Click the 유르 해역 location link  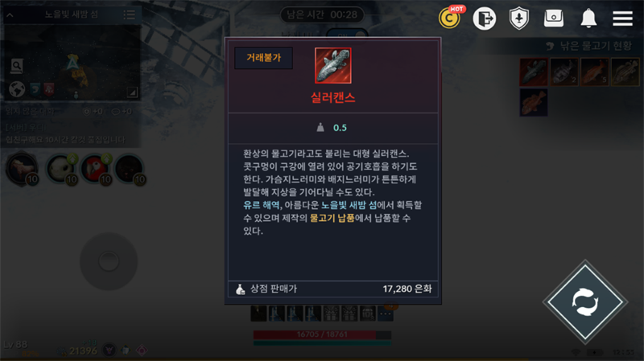pos(261,205)
